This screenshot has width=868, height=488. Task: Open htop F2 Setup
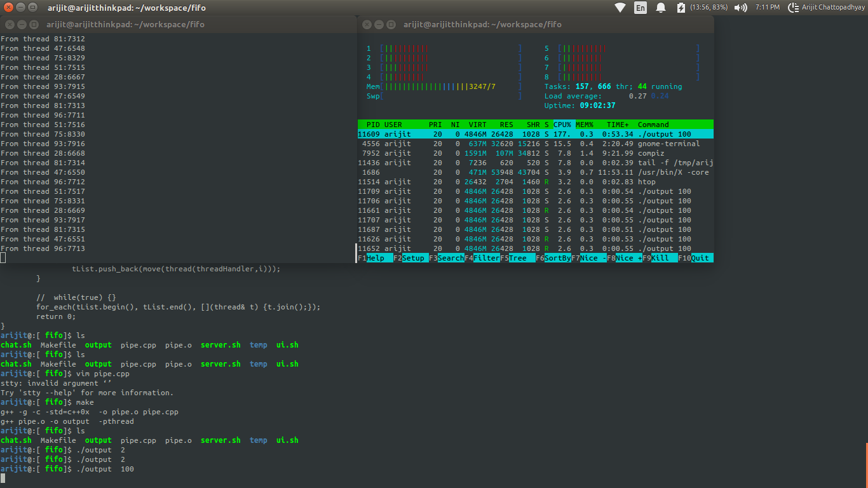click(410, 258)
